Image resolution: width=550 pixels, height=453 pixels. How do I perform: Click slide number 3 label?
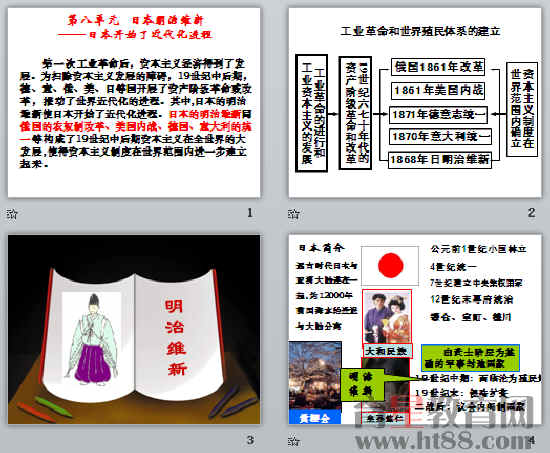(x=250, y=440)
